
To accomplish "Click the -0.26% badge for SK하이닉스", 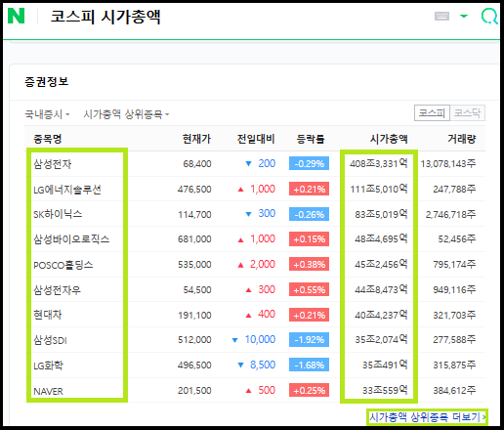I will pyautogui.click(x=309, y=214).
